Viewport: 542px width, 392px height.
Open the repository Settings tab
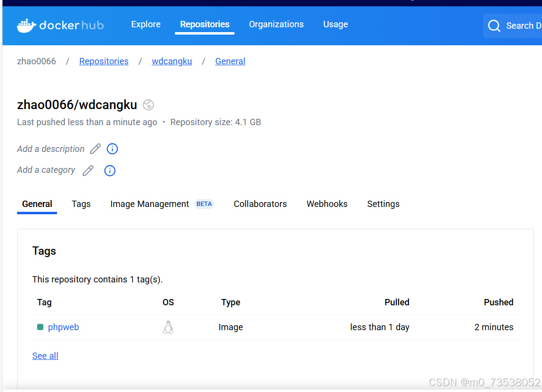click(383, 204)
